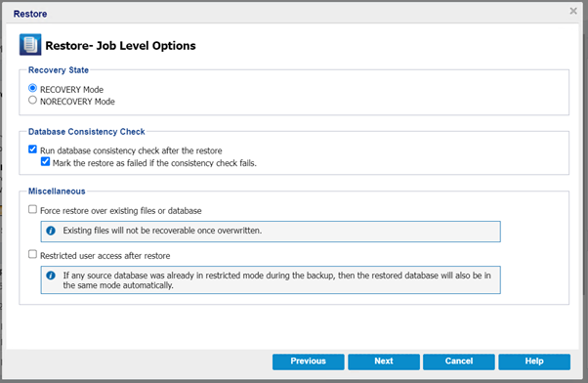Enable Force restore over existing files
588x383 pixels.
point(32,209)
